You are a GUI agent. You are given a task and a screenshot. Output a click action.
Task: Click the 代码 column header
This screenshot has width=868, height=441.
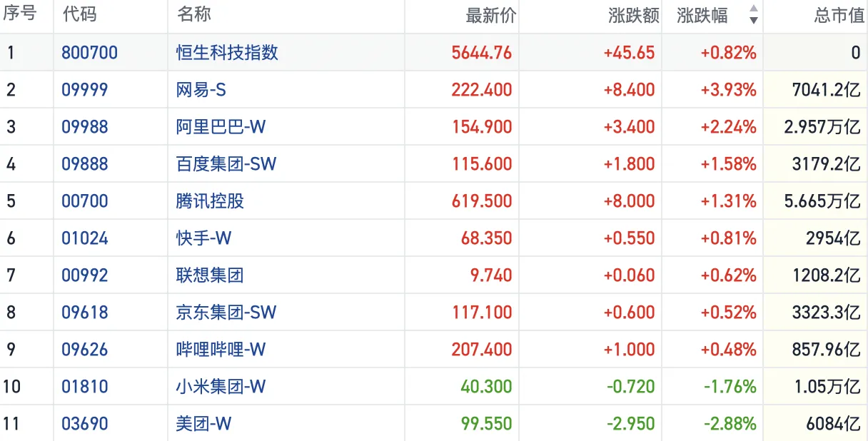(x=79, y=15)
